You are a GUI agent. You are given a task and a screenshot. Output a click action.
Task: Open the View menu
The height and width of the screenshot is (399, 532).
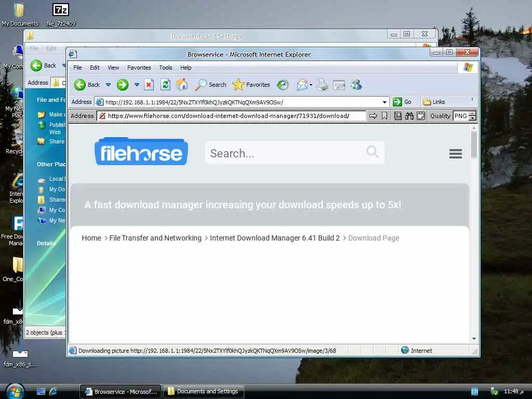(x=113, y=68)
